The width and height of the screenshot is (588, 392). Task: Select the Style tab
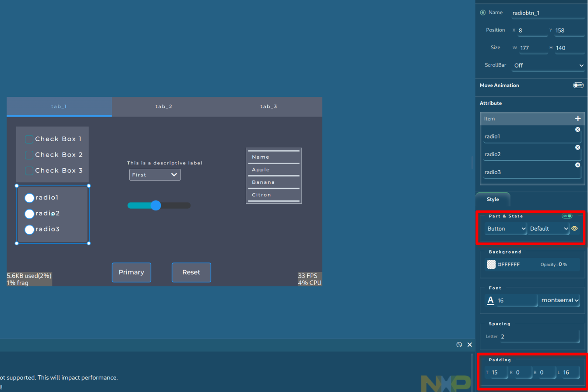pyautogui.click(x=492, y=200)
